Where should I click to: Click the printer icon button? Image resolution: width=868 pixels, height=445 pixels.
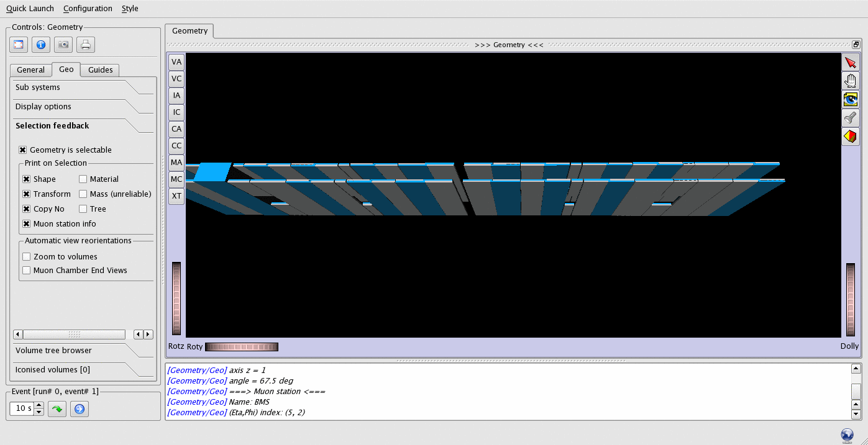(x=85, y=45)
